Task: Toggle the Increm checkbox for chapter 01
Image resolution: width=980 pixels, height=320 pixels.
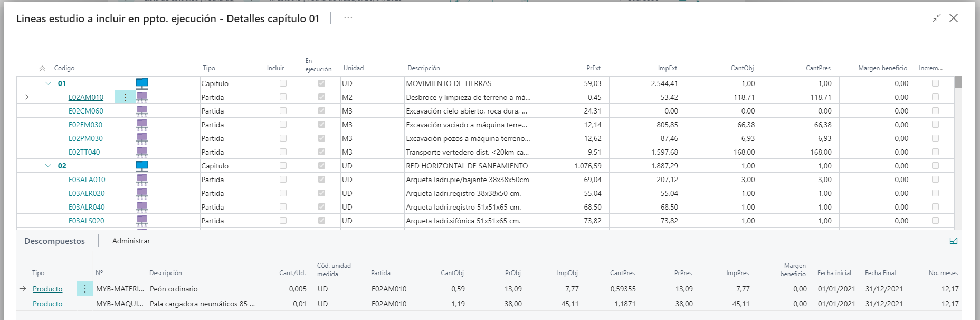Action: coord(935,83)
